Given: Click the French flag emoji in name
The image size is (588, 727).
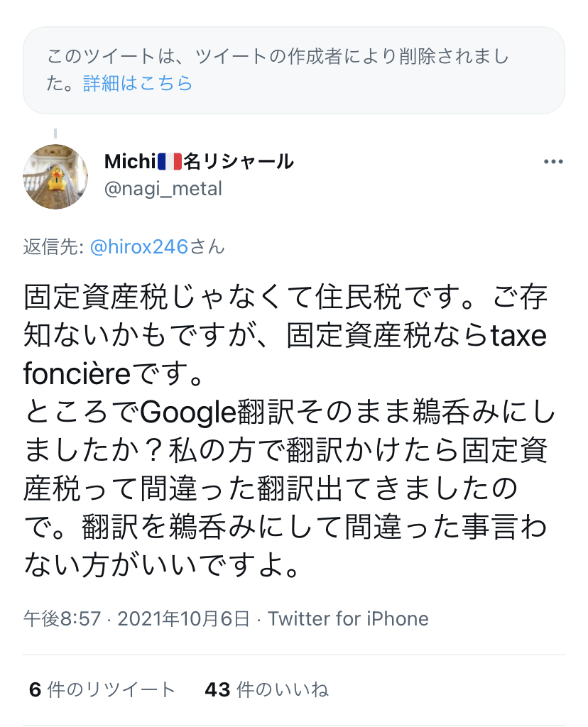Looking at the screenshot, I should click(170, 162).
